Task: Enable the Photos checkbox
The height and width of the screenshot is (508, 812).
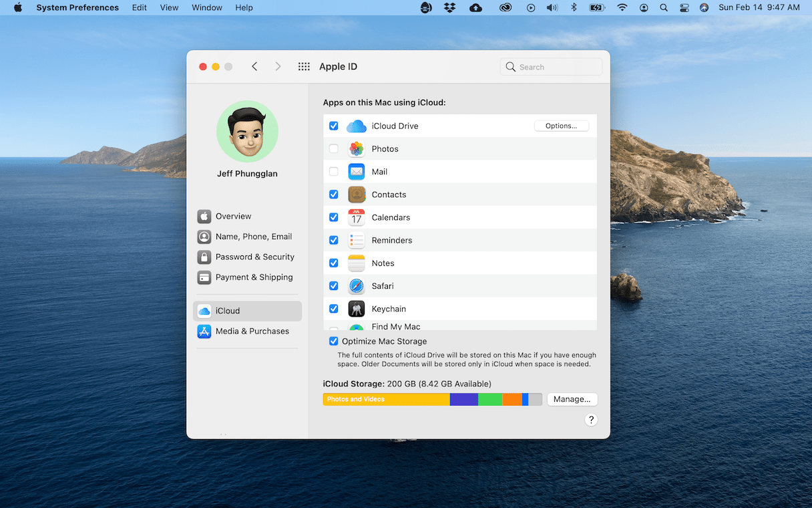Action: click(x=334, y=149)
